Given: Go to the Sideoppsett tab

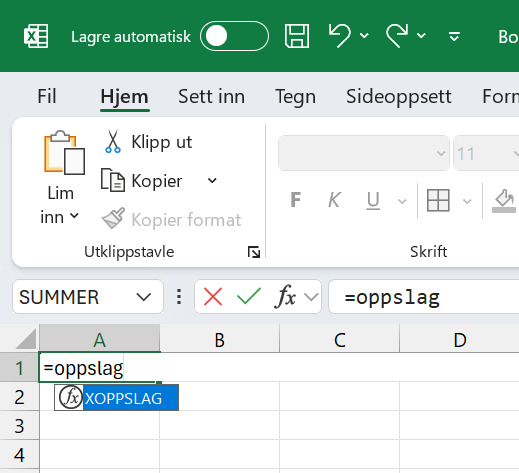Looking at the screenshot, I should point(399,97).
